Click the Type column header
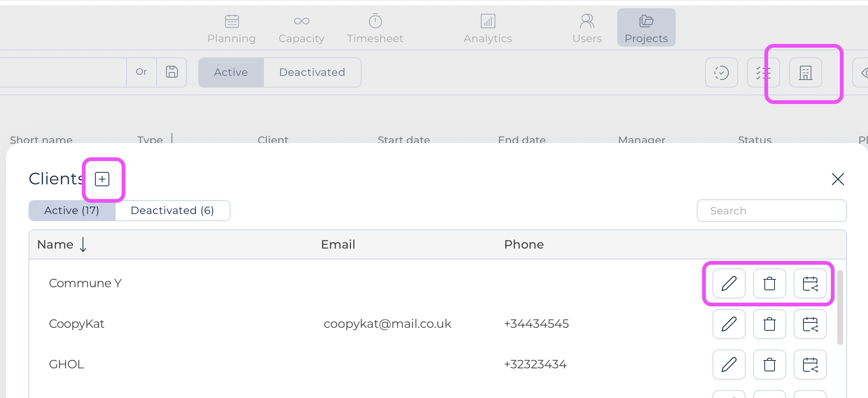868x398 pixels. (x=150, y=140)
